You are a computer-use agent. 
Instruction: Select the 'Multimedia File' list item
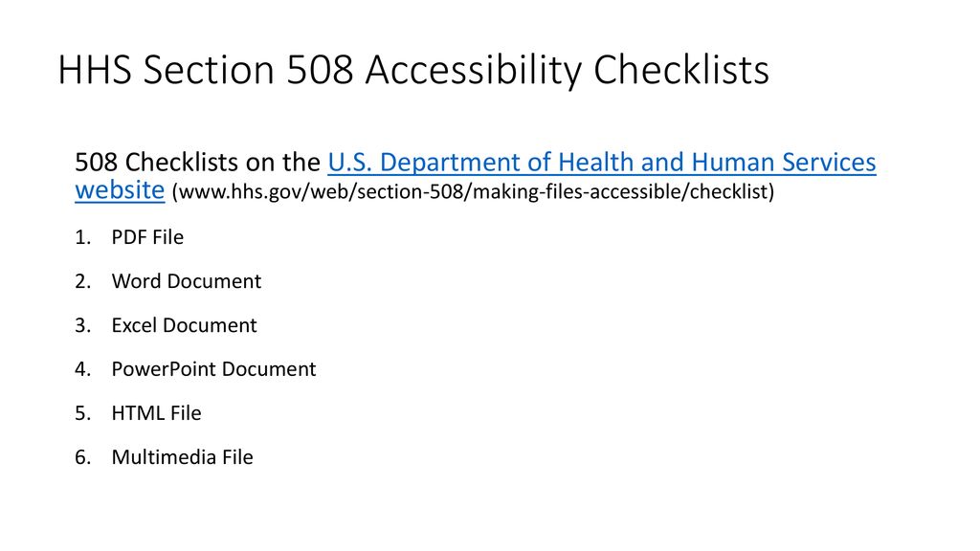(183, 457)
